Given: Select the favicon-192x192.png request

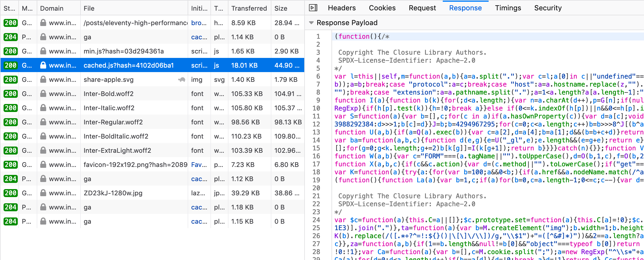Looking at the screenshot, I should (152, 164).
